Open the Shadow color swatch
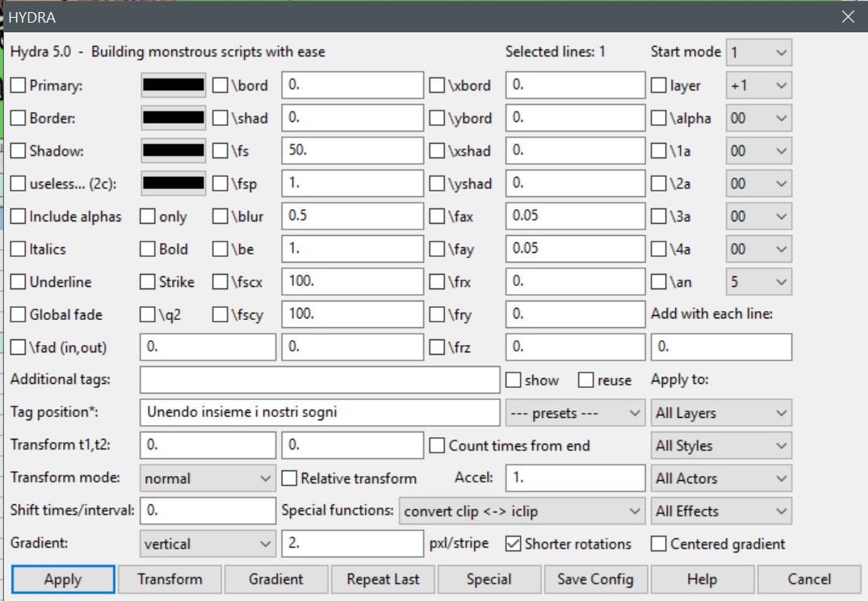868x602 pixels. [174, 150]
